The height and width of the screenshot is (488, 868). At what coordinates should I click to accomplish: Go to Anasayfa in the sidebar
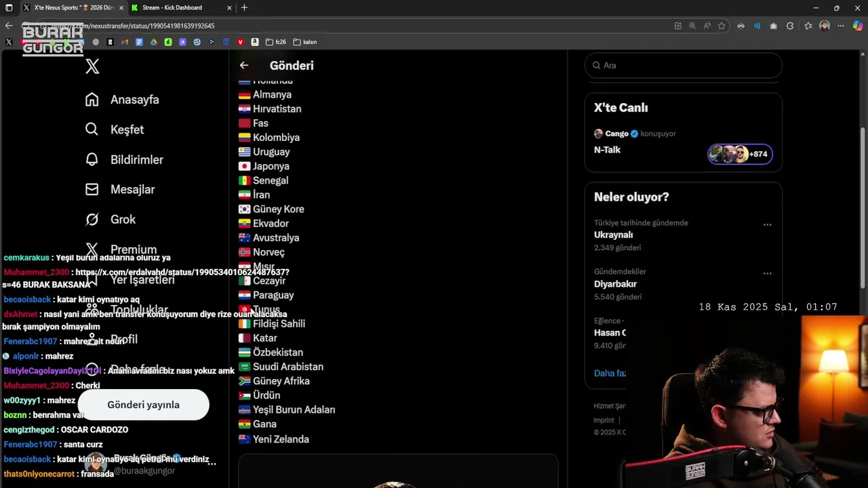click(x=122, y=100)
